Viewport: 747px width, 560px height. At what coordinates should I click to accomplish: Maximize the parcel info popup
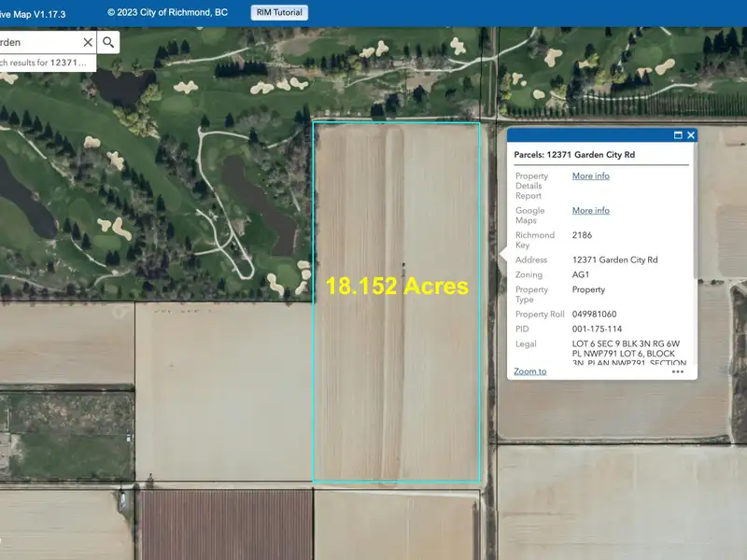click(678, 135)
